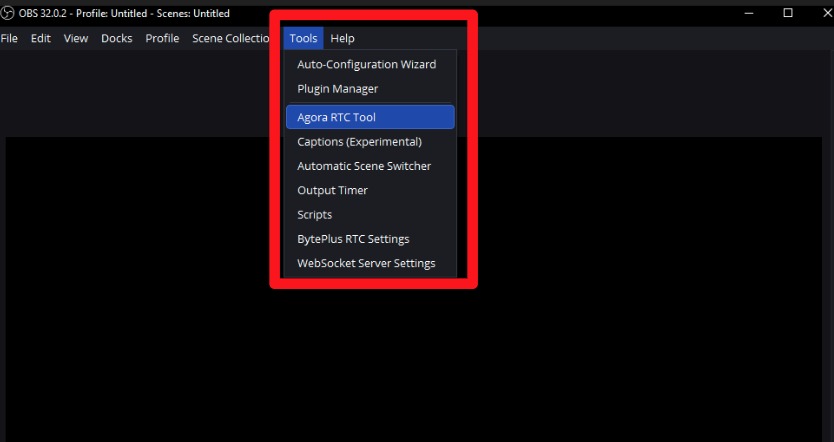
Task: Select Agora RTC Tool entry
Action: click(370, 117)
